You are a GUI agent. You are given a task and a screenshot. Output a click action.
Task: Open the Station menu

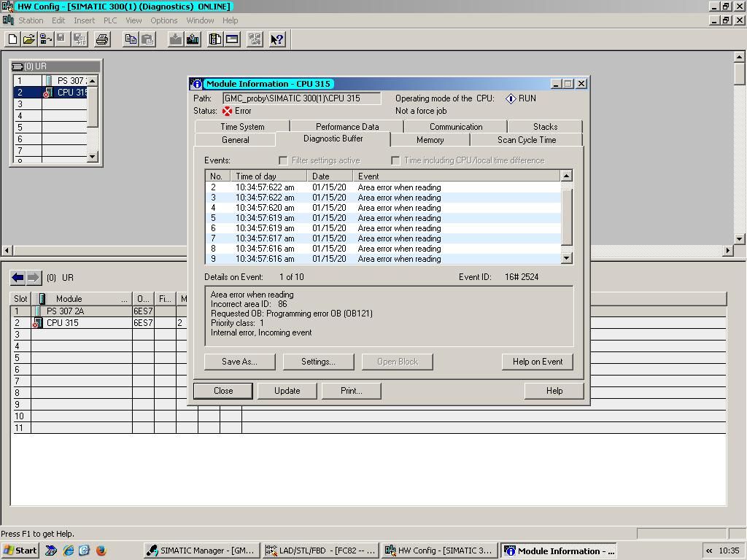(x=31, y=20)
